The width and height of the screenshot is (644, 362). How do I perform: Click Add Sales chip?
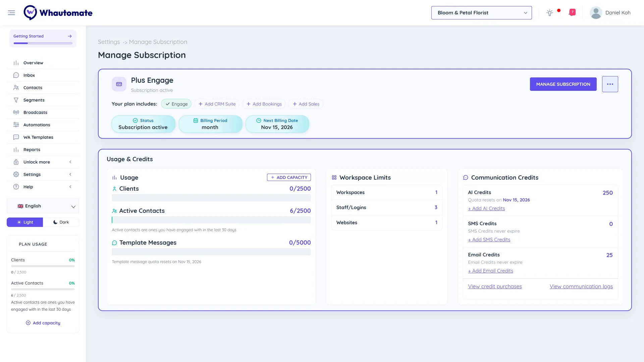point(306,104)
